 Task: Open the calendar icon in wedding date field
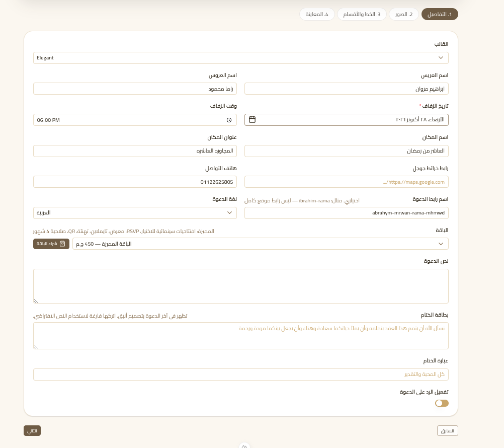click(x=253, y=120)
